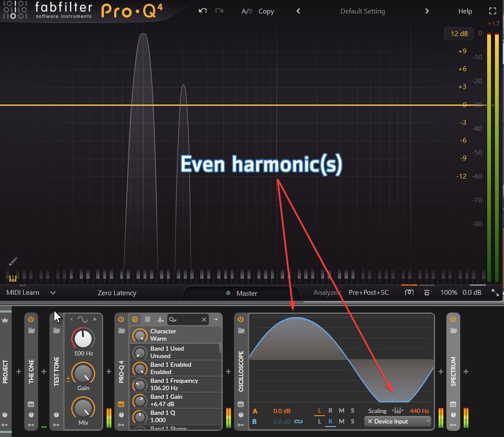Viewport: 504px width, 437px height.
Task: Select next Test Tone waveform
Action: tap(95, 320)
